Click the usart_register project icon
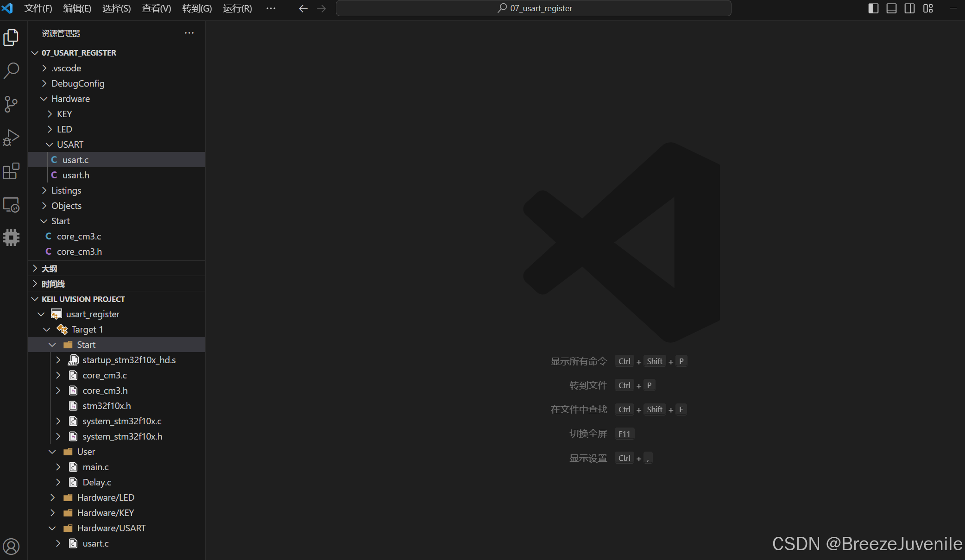Viewport: 965px width, 560px height. coord(56,314)
